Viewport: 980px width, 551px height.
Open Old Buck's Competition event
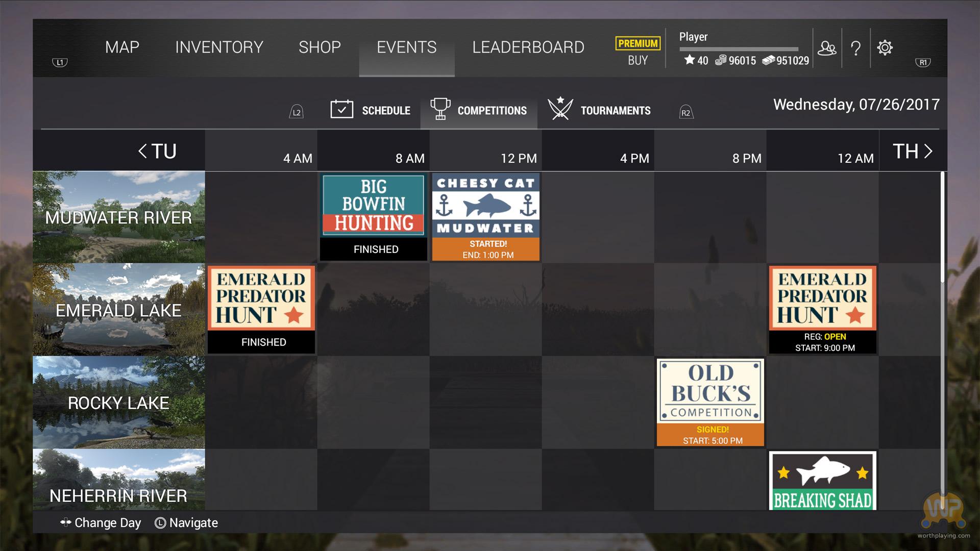pos(710,402)
